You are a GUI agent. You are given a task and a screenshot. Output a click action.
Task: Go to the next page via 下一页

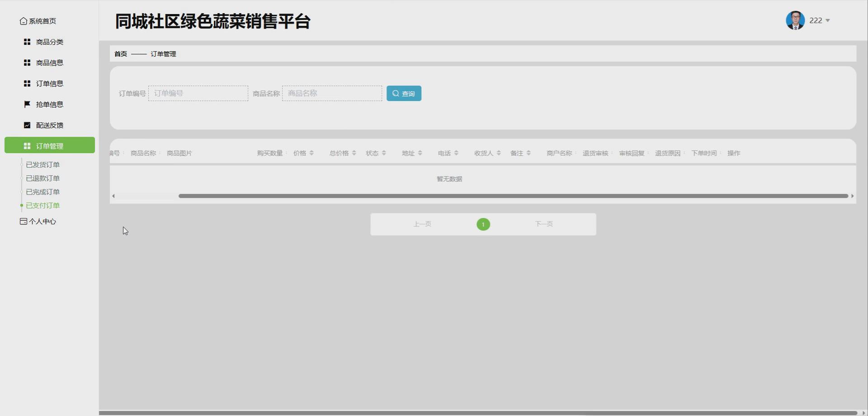coord(543,224)
